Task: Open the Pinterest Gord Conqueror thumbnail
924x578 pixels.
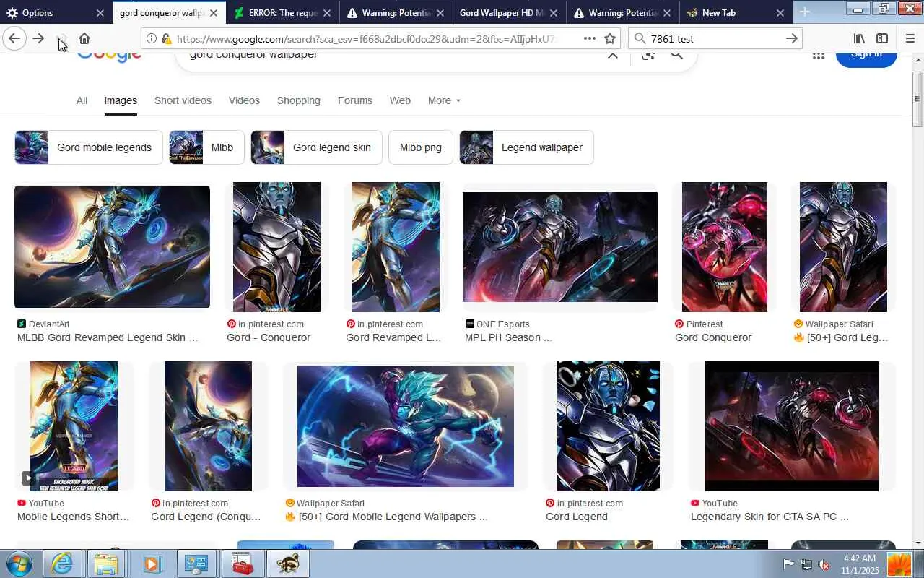Action: (725, 247)
